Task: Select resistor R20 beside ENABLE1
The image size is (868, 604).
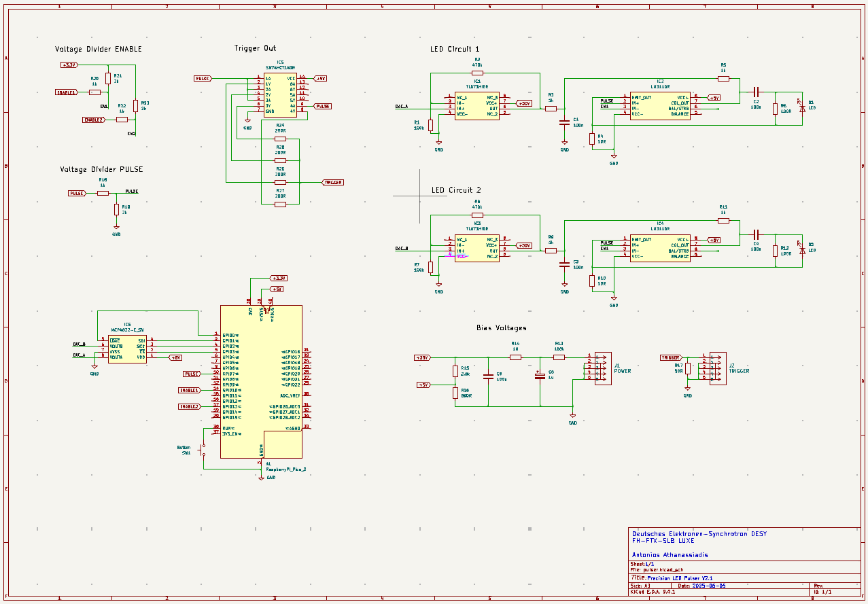Action: click(x=94, y=92)
